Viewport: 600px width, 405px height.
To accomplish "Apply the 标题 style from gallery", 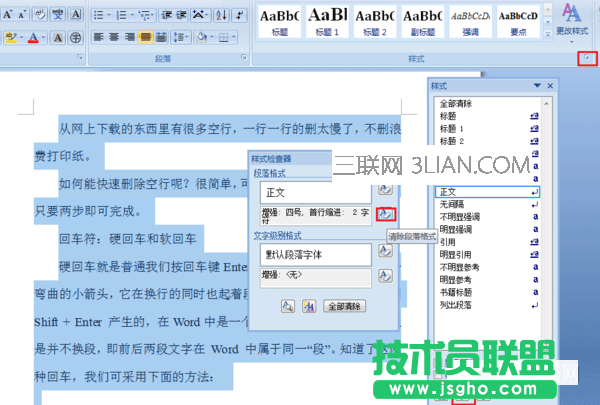I will [280, 21].
